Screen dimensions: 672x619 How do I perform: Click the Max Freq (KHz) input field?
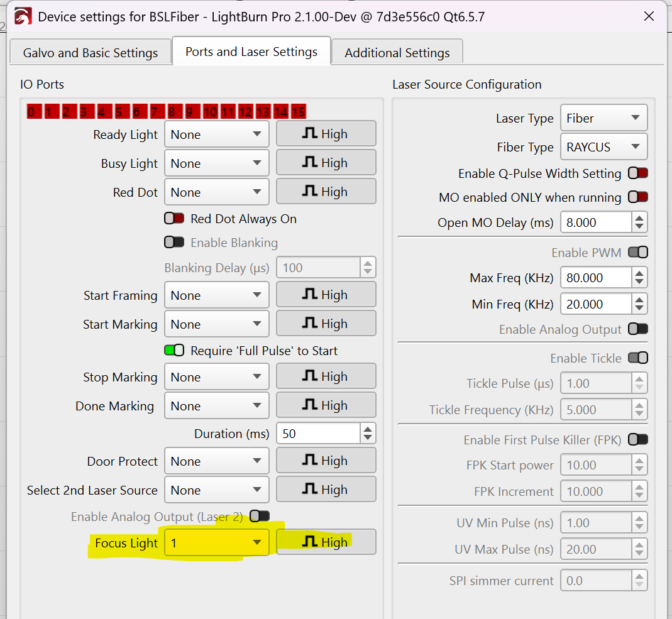pyautogui.click(x=595, y=278)
